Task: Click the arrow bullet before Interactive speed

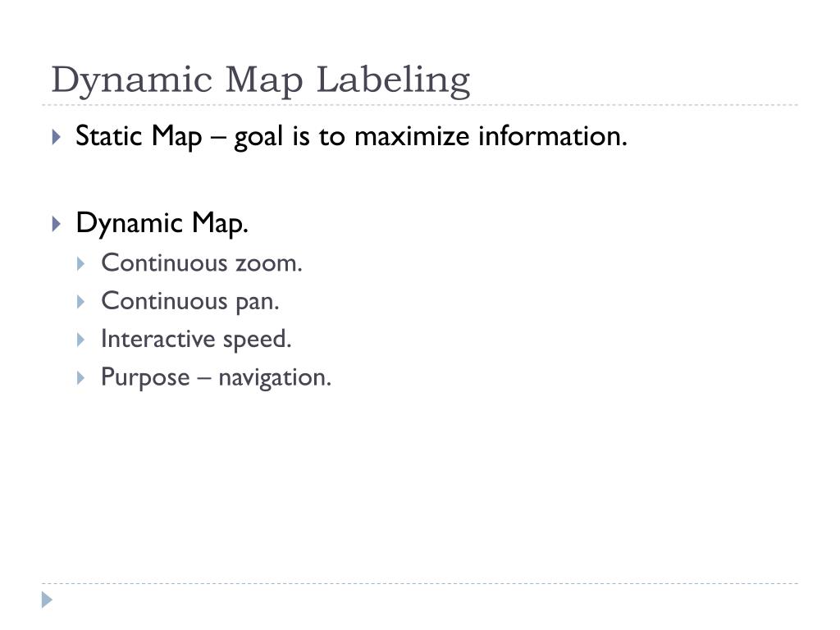Action: pyautogui.click(x=81, y=340)
